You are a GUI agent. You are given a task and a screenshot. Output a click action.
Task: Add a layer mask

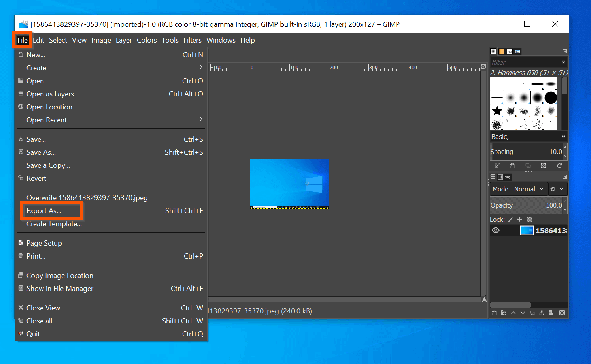click(x=551, y=313)
